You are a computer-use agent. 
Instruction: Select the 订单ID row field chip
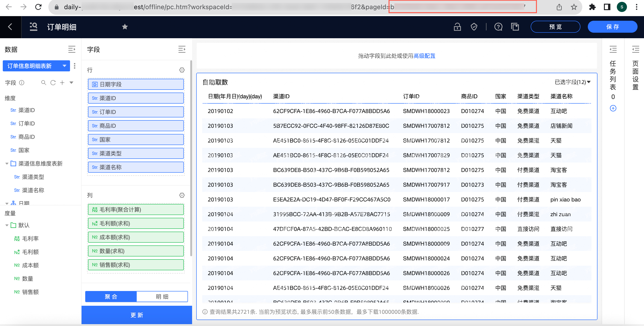[136, 112]
